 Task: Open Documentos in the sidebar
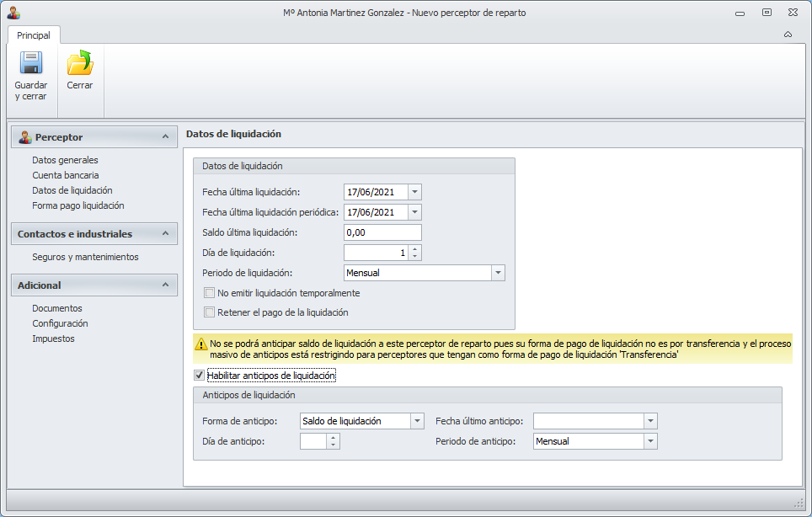click(x=57, y=308)
